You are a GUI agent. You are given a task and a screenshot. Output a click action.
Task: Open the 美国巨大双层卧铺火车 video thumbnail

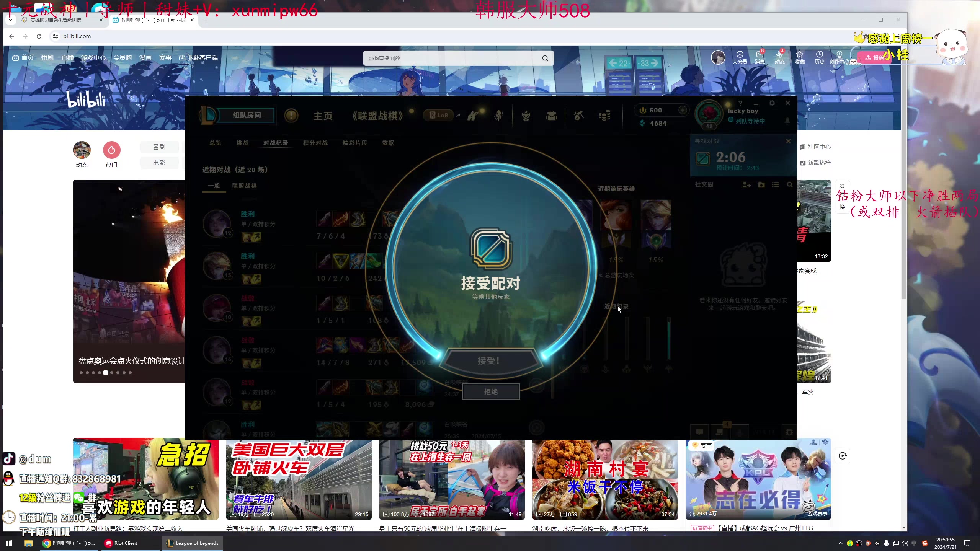coord(299,479)
